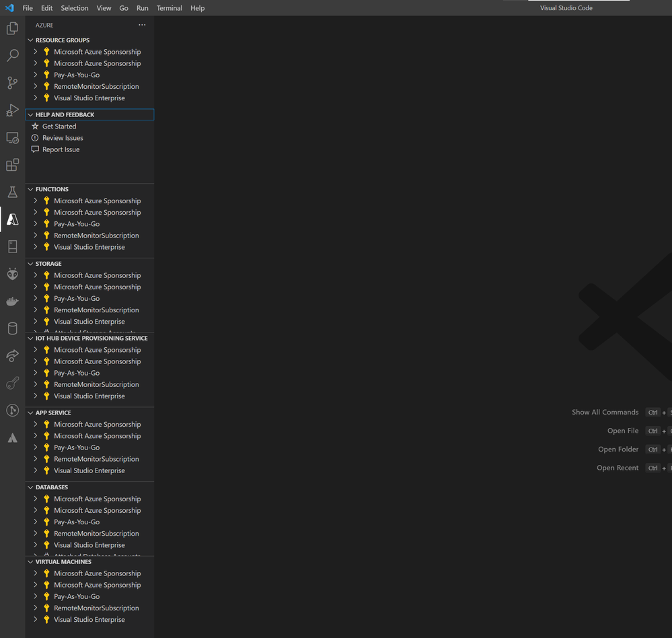The image size is (672, 638).
Task: Collapse the Databases section
Action: coord(30,487)
